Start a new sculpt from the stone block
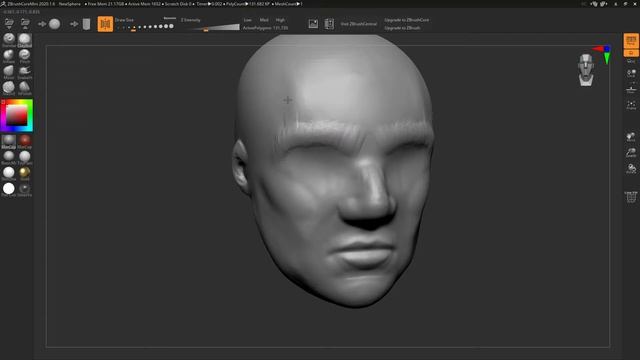The image size is (640, 360). 86,24
